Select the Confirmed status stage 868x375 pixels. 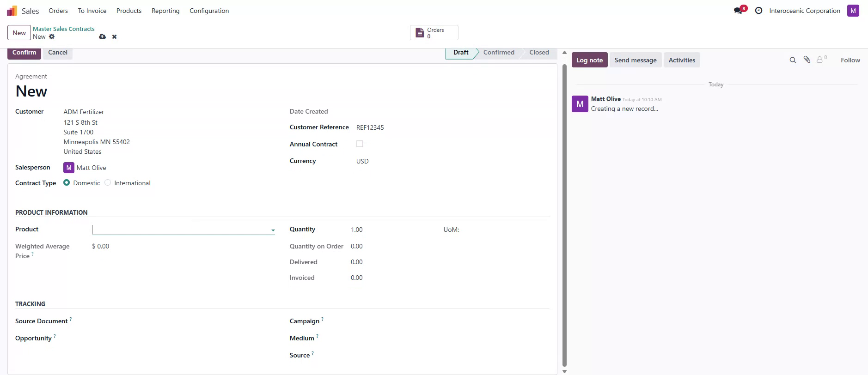(499, 53)
